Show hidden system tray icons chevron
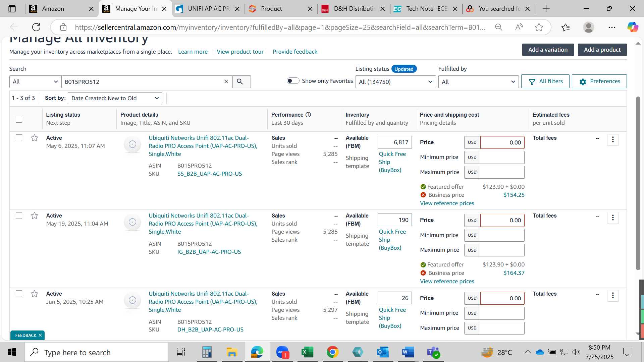 [528, 352]
